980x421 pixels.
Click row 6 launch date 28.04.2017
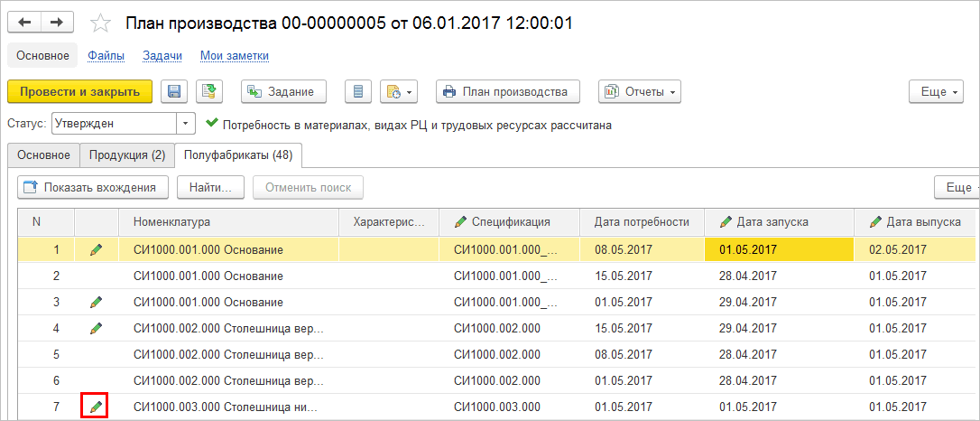click(x=780, y=380)
